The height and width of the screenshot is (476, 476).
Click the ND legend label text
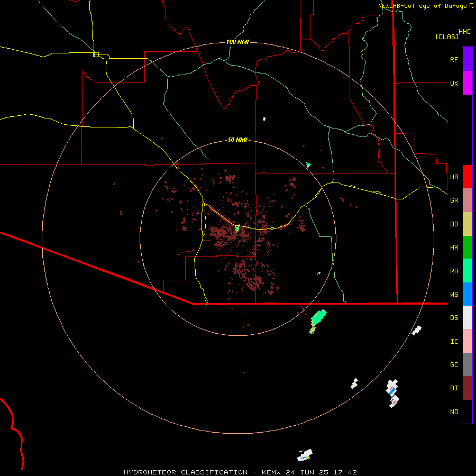point(454,411)
